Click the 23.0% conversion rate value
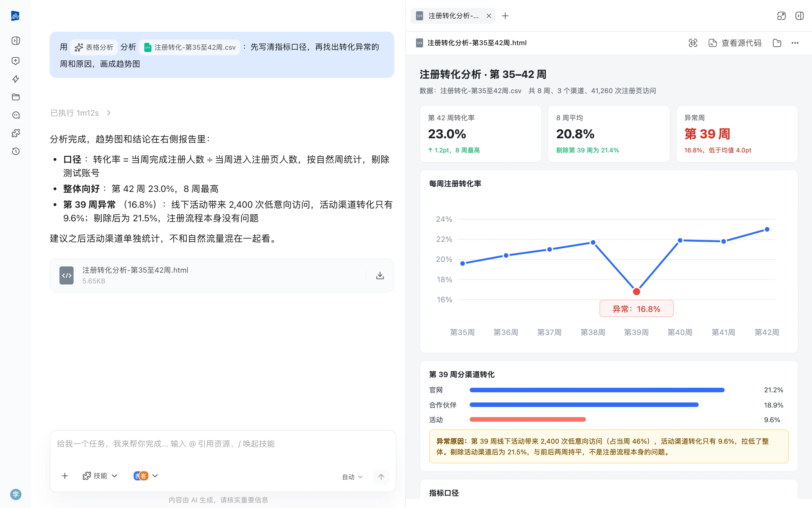 tap(447, 134)
